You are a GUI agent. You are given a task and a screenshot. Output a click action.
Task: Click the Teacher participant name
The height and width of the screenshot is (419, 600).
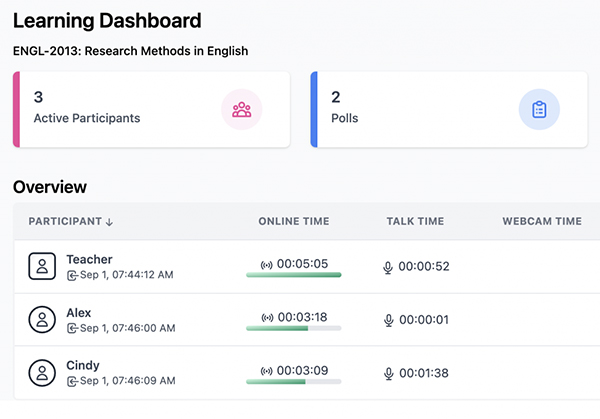coord(89,259)
